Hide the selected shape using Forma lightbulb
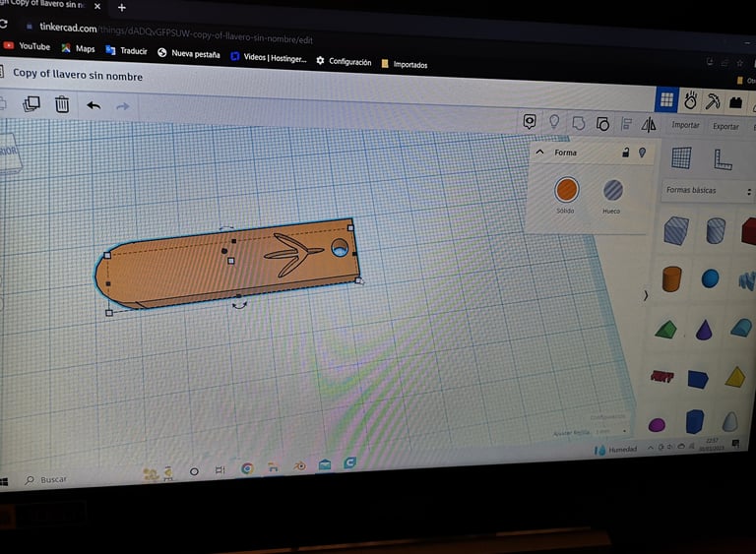The height and width of the screenshot is (554, 756). pos(642,153)
